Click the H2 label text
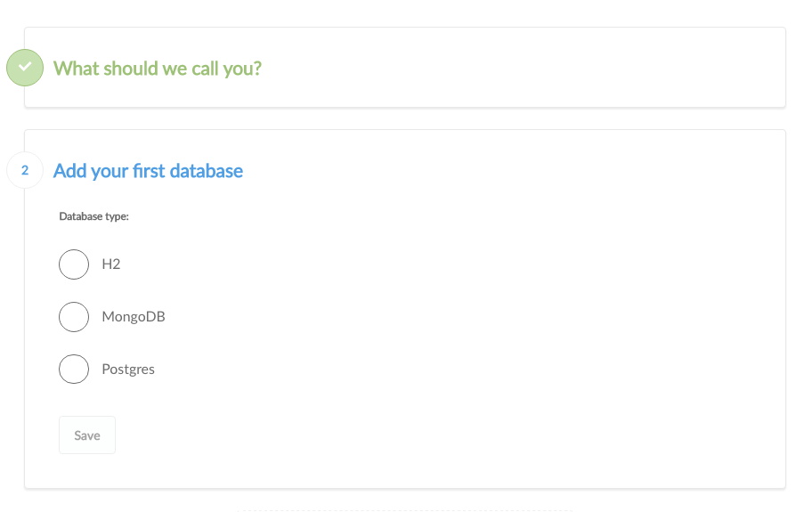This screenshot has width=812, height=512. 111,264
